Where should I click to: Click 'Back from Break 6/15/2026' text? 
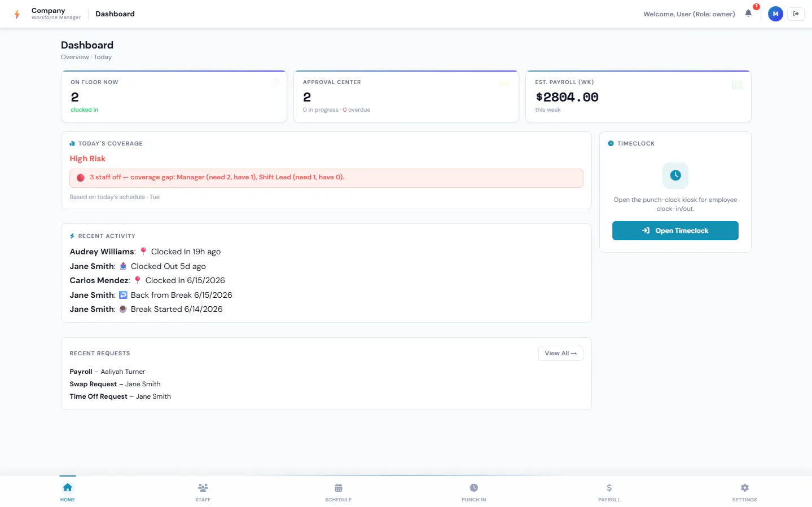tap(182, 295)
